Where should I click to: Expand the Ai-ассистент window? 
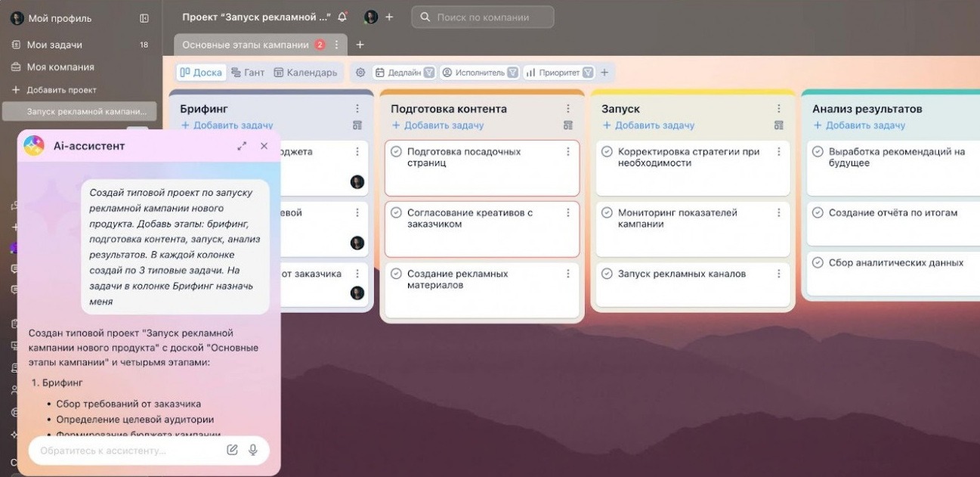pyautogui.click(x=242, y=145)
